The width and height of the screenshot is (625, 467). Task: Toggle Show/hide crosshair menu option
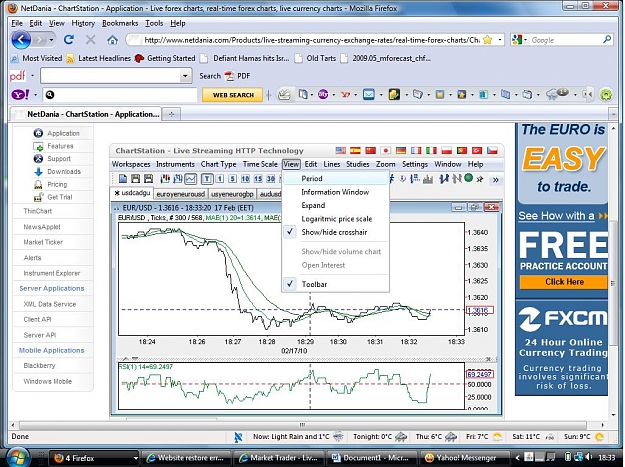click(x=335, y=232)
